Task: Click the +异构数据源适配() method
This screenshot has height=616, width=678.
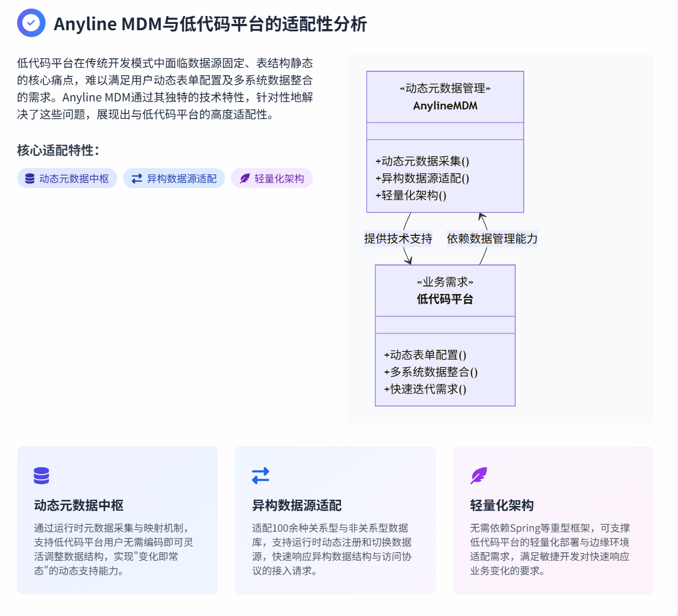Action: pyautogui.click(x=422, y=178)
